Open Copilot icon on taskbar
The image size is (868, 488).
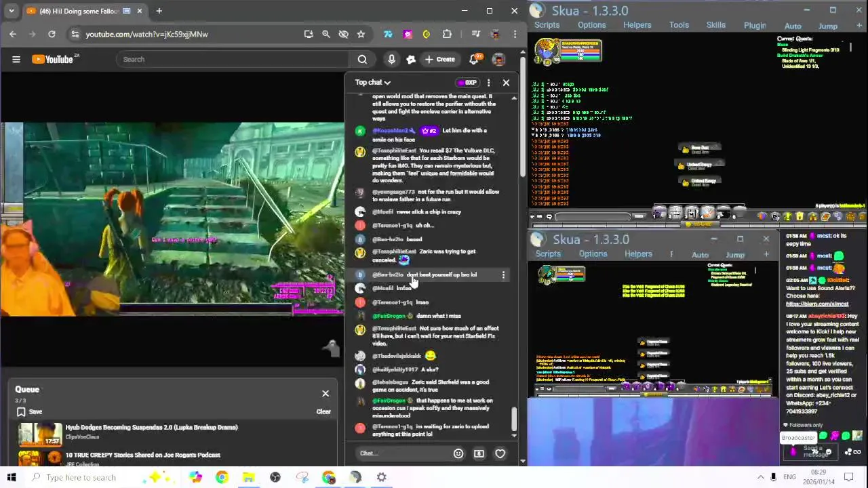point(195,477)
